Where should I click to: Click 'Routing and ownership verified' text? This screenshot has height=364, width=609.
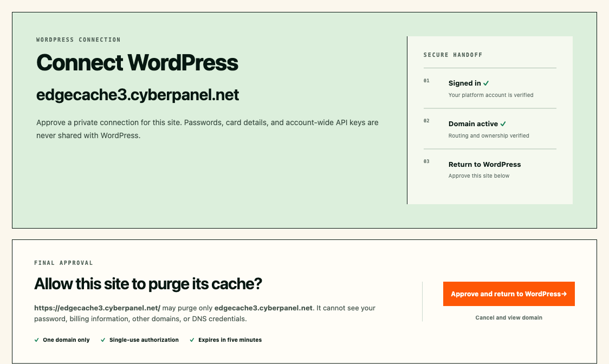(x=489, y=135)
